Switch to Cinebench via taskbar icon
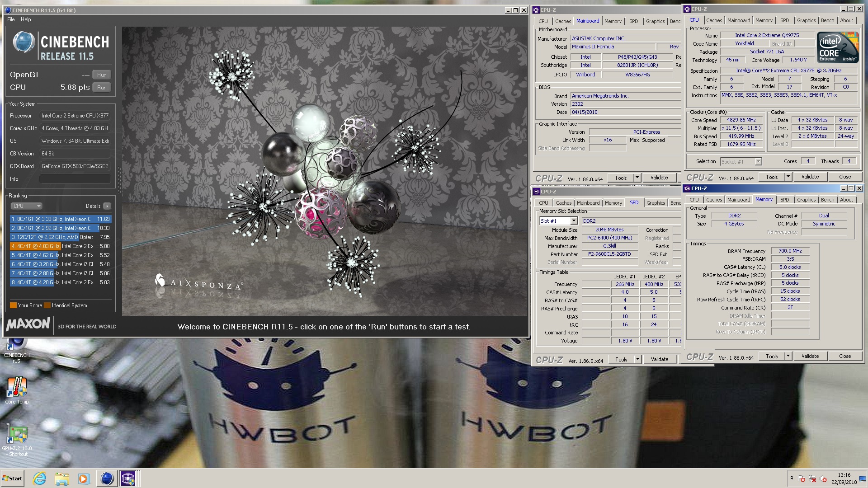Viewport: 868px width, 488px height. [107, 478]
